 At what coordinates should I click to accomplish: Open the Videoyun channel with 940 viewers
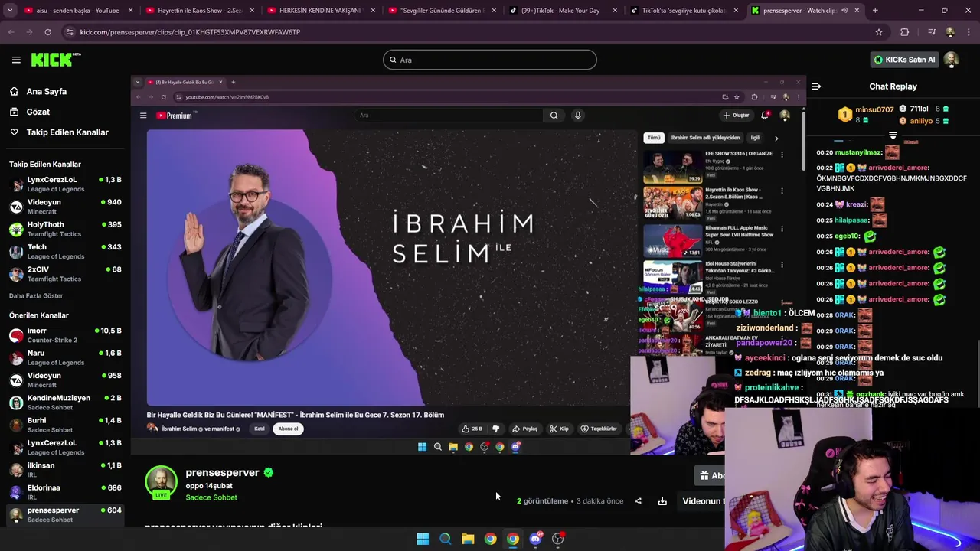click(65, 207)
